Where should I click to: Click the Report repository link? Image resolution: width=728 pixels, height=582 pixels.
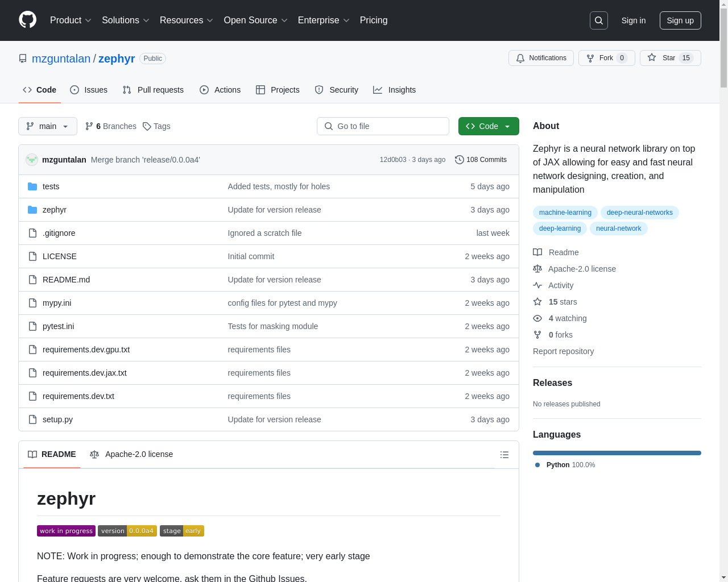[x=563, y=351]
